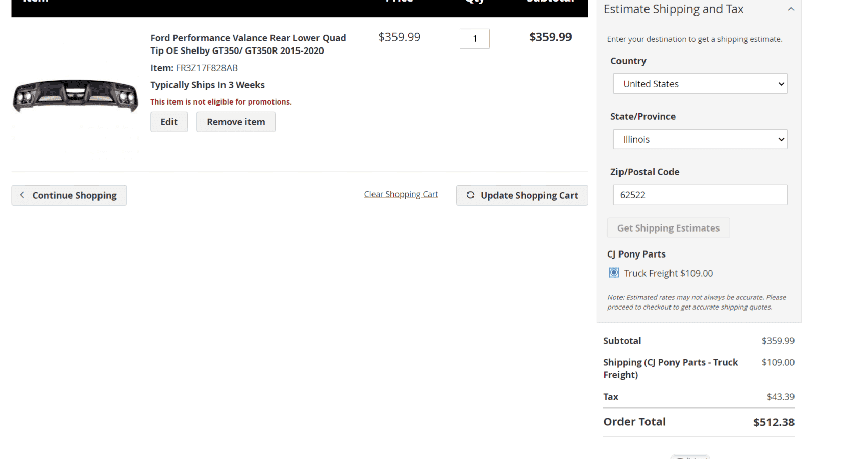Screen dimensions: 868x459
Task: Click the back chevron icon in Continue Shopping
Action: click(x=22, y=195)
